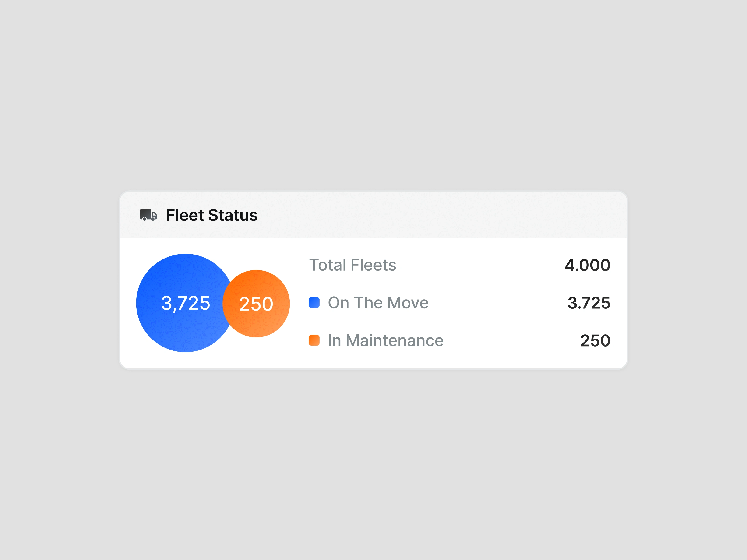Image resolution: width=747 pixels, height=560 pixels.
Task: Click the 250 value in the legend row
Action: pos(595,341)
